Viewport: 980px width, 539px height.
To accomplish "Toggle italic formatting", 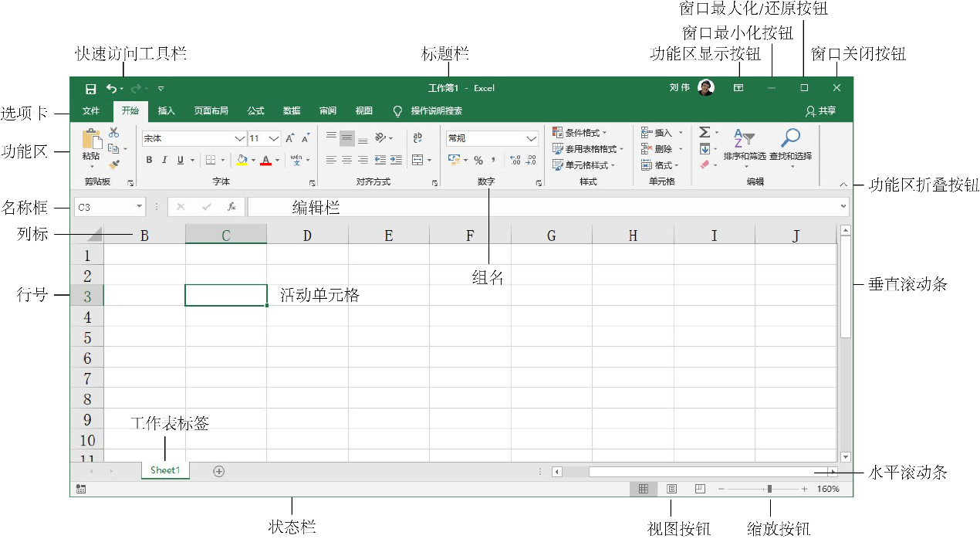I will point(164,160).
